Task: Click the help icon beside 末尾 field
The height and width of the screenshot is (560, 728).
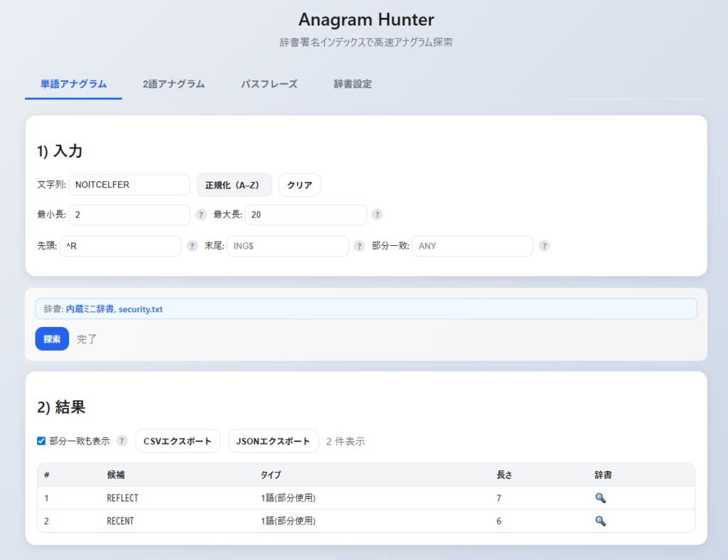Action: [x=360, y=246]
